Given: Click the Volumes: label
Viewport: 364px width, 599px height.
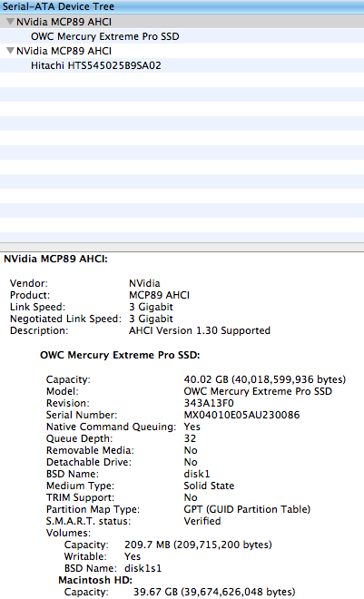Looking at the screenshot, I should [68, 534].
